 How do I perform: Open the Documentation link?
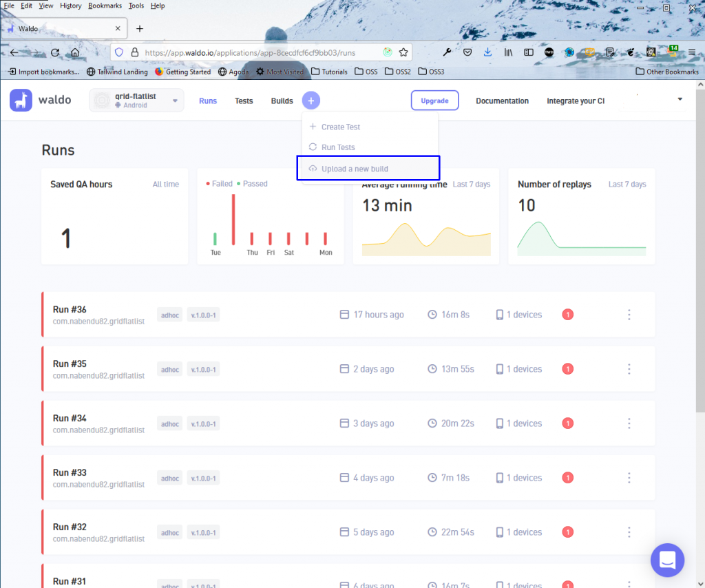[x=502, y=101]
